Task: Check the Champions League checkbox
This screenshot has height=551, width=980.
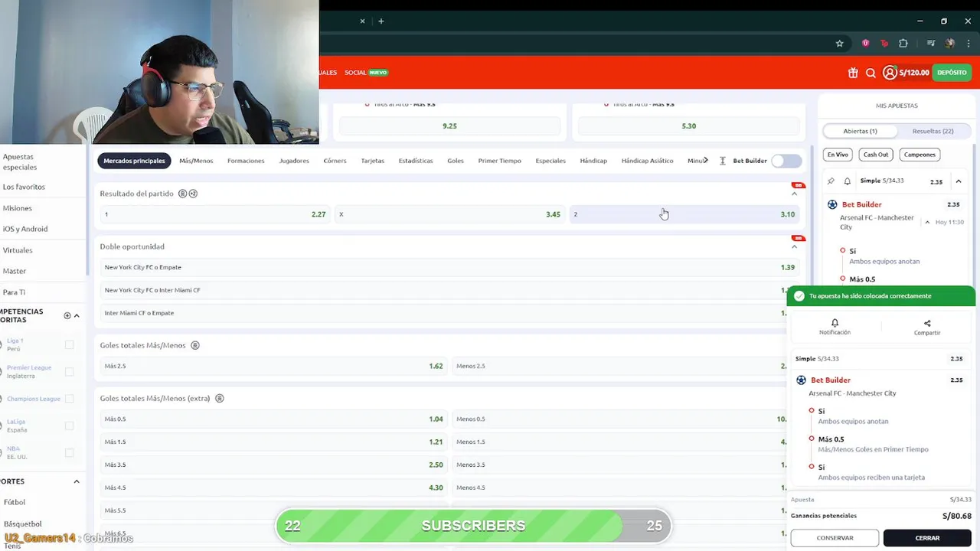Action: click(x=69, y=399)
